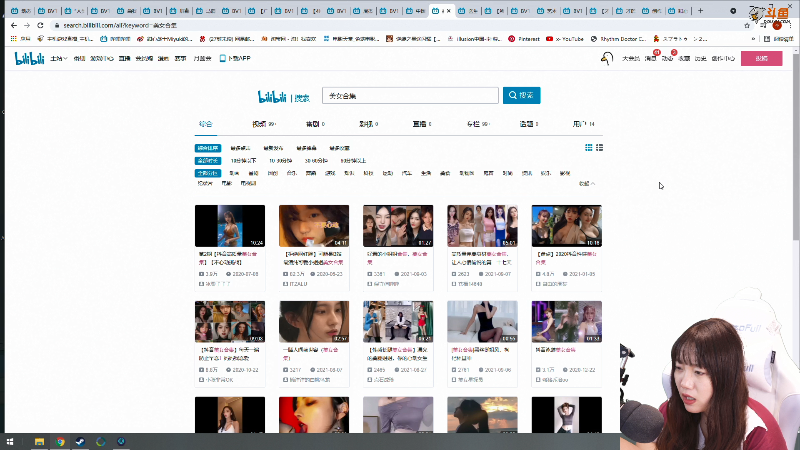The height and width of the screenshot is (450, 800).
Task: Open the YouTube bookmark
Action: pos(565,39)
